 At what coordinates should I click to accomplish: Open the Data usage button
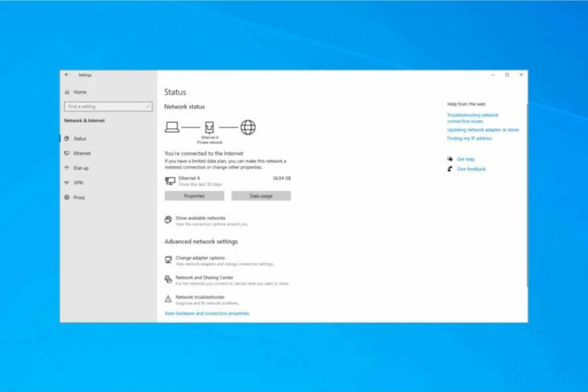[261, 195]
